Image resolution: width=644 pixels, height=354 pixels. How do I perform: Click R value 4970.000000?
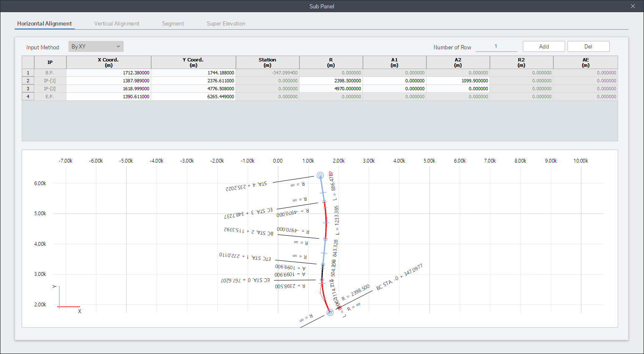[x=331, y=89]
